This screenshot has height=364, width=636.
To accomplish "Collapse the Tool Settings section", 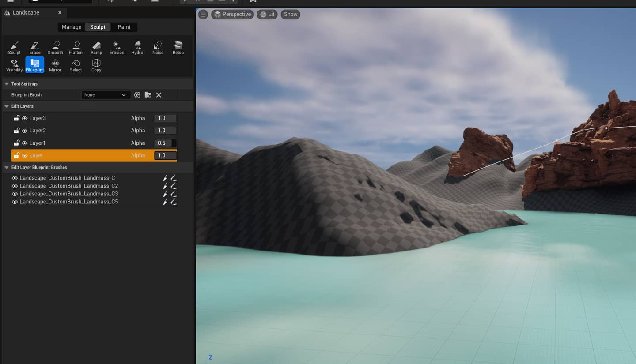I will point(7,84).
